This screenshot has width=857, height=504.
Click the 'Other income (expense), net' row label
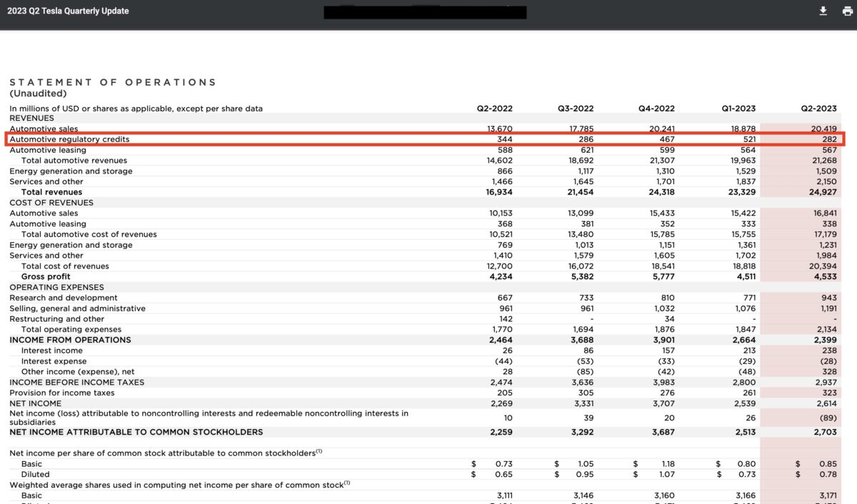click(78, 372)
